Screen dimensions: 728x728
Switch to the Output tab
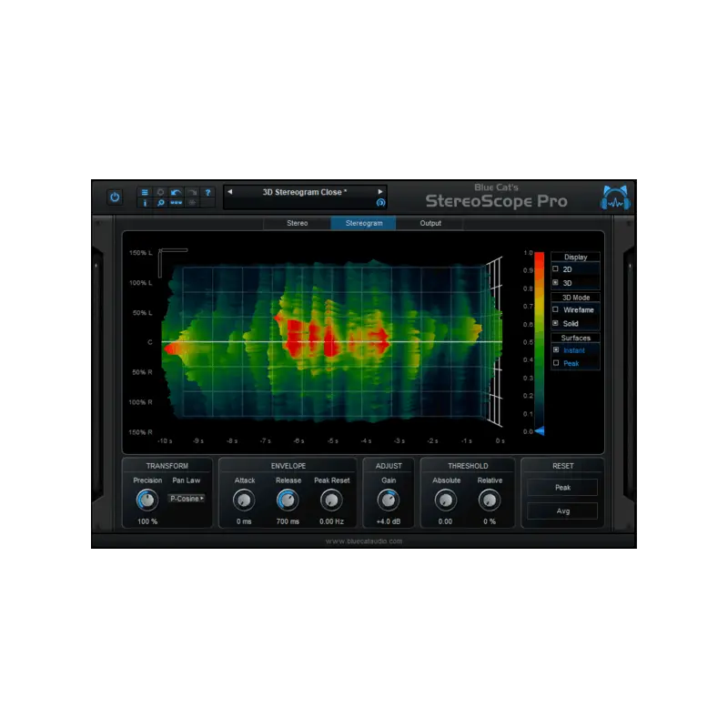[430, 223]
